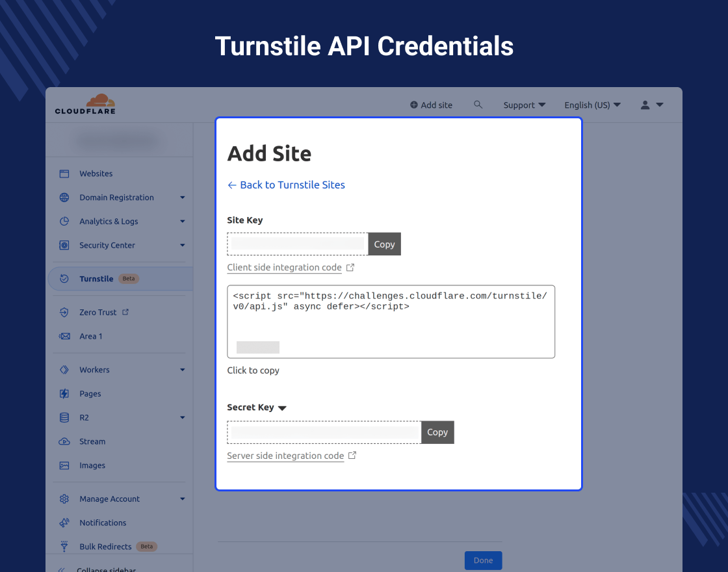
Task: Click the script snippet box to copy
Action: pyautogui.click(x=391, y=322)
